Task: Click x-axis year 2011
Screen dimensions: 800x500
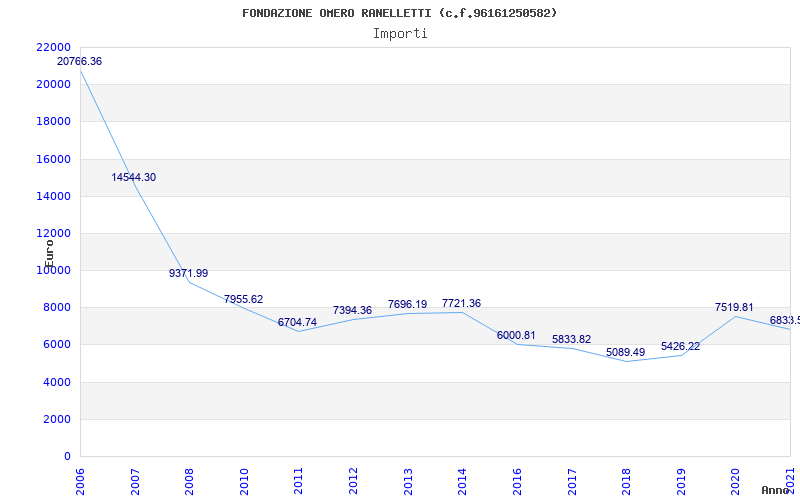Action: pos(298,482)
